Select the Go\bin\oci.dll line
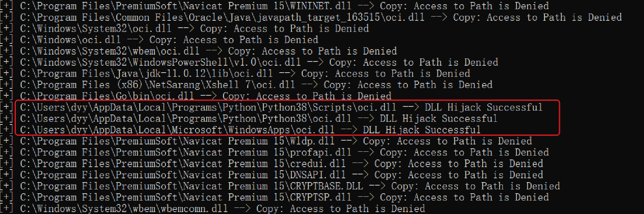Viewport: 644px width, 214px height. tap(196, 96)
